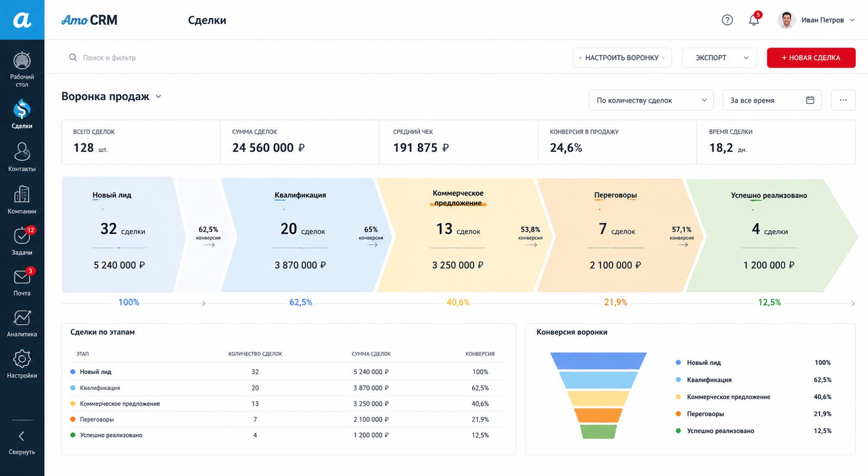Click the notification bell icon
The width and height of the screenshot is (868, 476).
[754, 20]
